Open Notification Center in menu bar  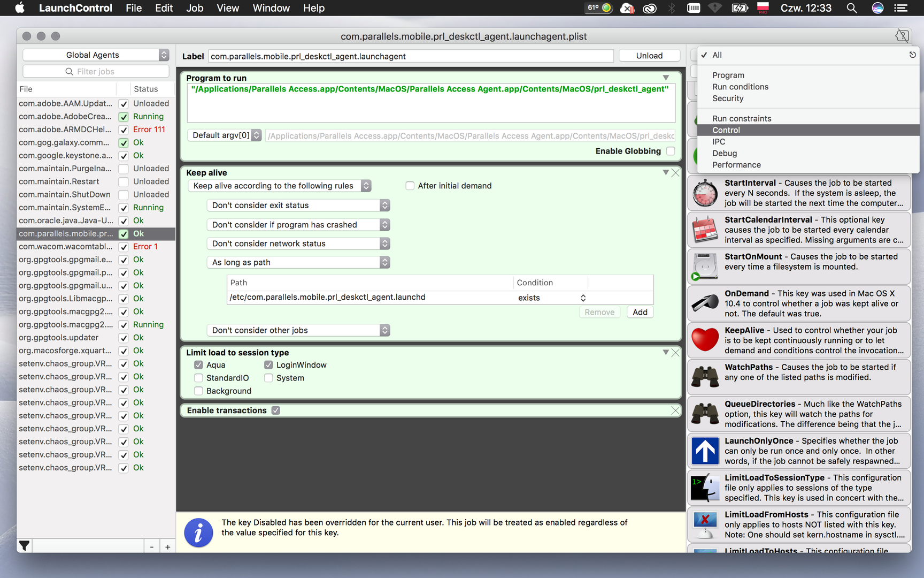pyautogui.click(x=901, y=8)
